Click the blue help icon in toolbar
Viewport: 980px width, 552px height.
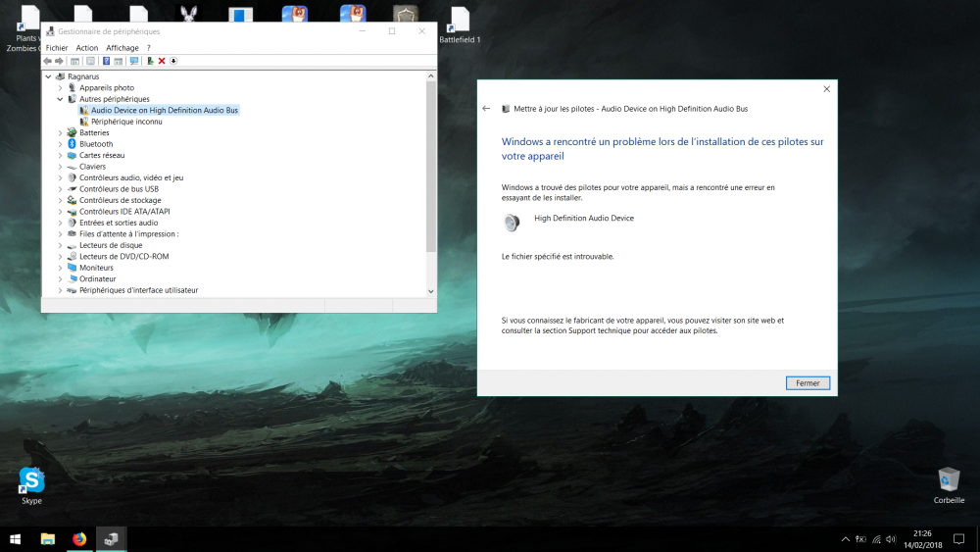pos(106,61)
